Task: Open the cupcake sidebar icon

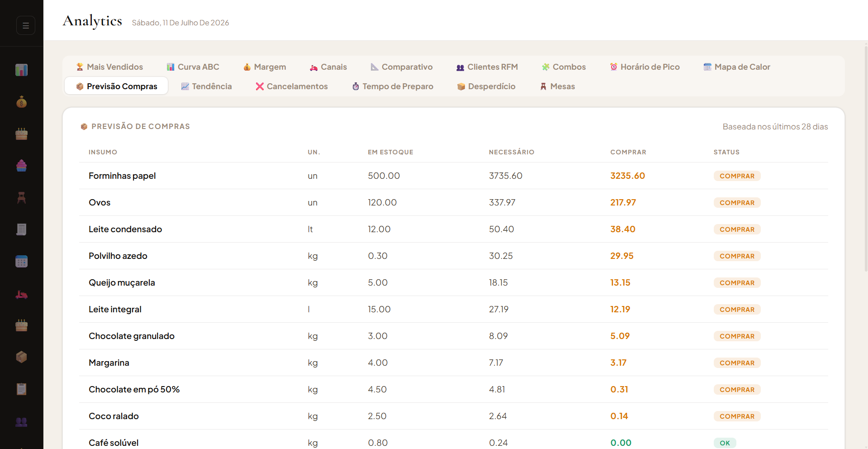Action: (21, 166)
